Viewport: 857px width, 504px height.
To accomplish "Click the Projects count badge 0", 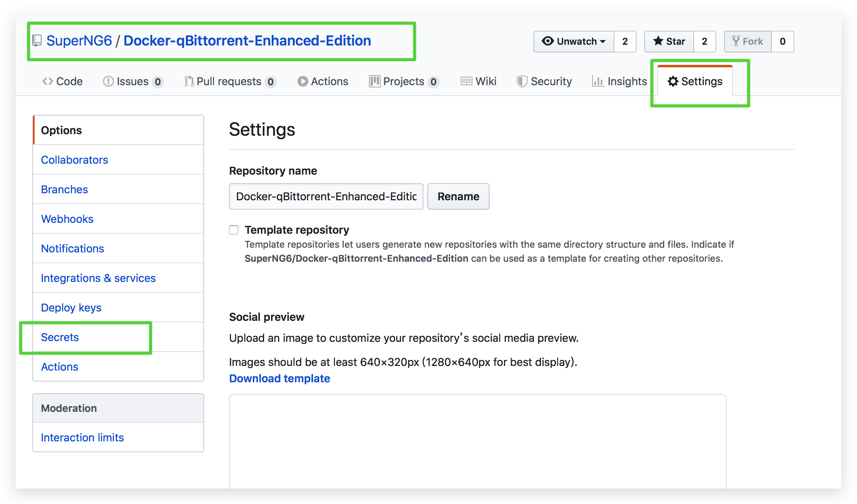I will tap(433, 82).
